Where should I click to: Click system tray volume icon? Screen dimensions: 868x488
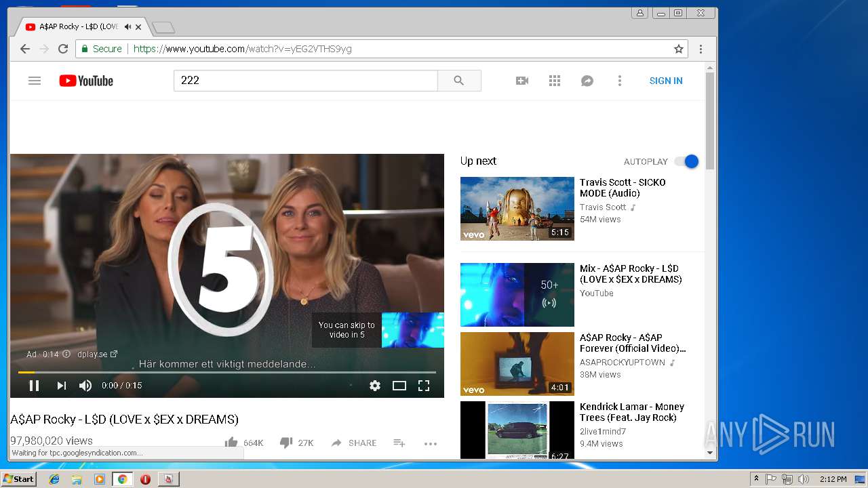[804, 479]
